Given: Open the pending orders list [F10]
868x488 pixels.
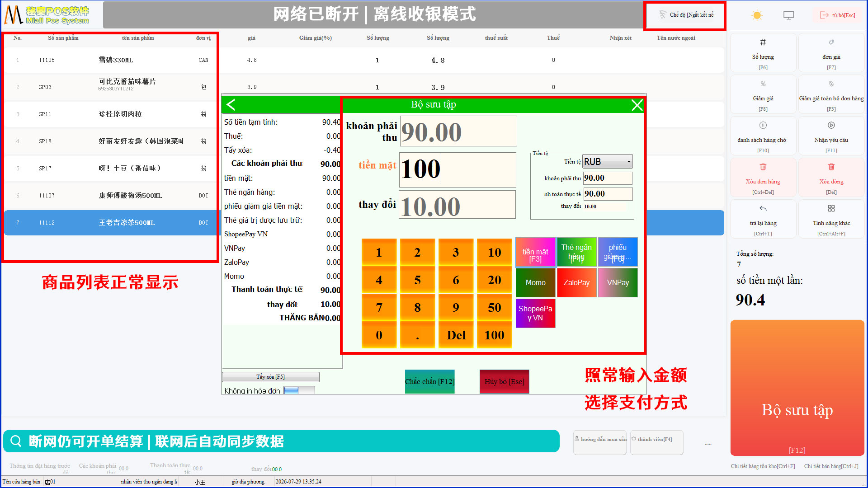Looking at the screenshot, I should click(763, 136).
